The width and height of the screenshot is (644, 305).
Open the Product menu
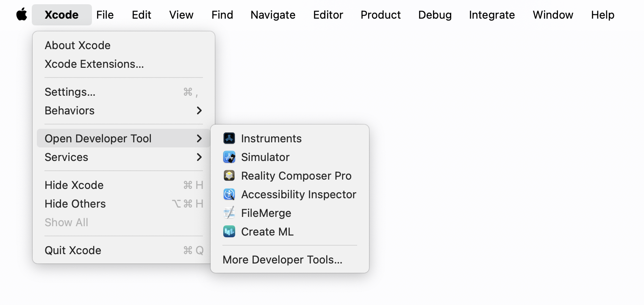coord(381,15)
